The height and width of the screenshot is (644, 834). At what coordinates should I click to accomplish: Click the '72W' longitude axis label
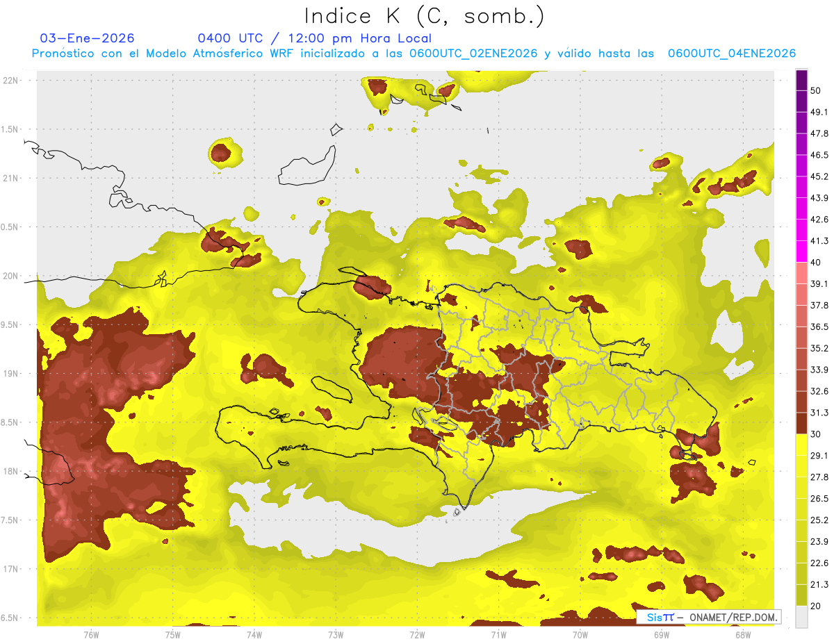click(x=417, y=635)
